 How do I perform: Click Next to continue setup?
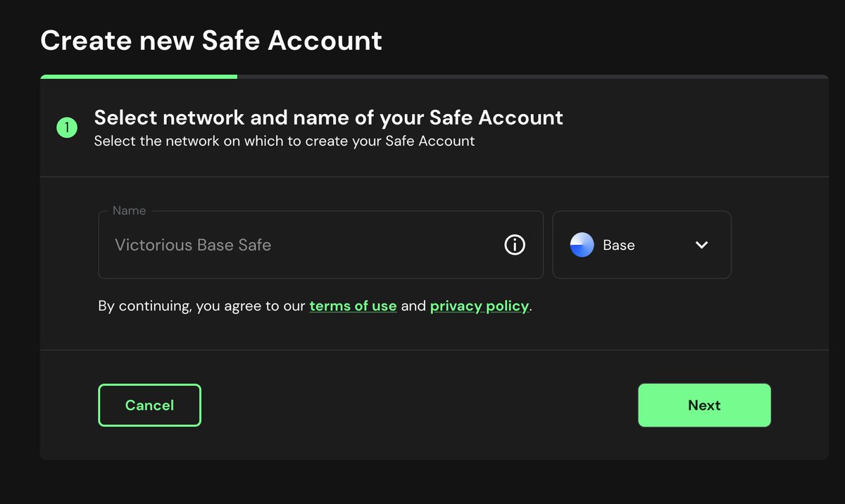[704, 405]
